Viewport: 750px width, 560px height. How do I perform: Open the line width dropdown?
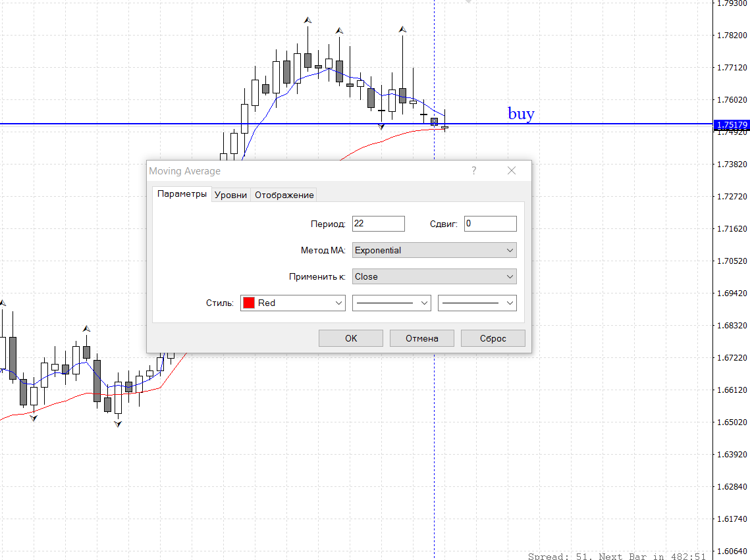coord(477,303)
